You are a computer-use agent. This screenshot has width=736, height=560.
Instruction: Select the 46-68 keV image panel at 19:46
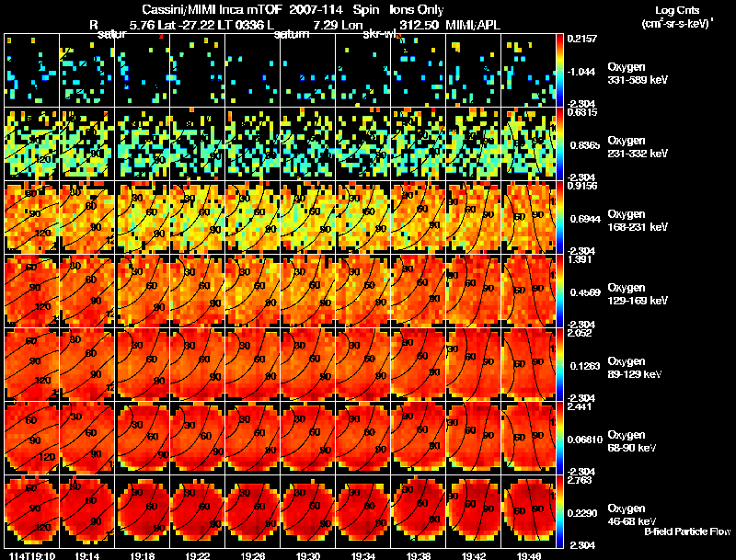[x=528, y=512]
